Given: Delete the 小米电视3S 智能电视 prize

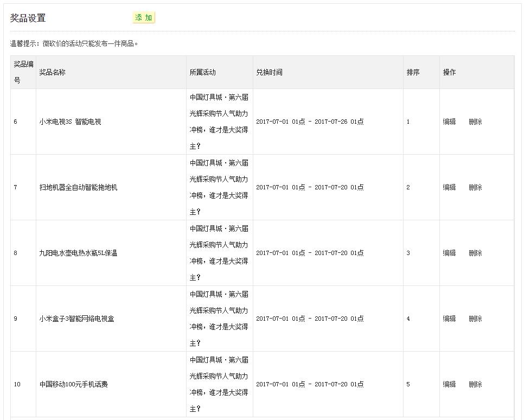Looking at the screenshot, I should (x=475, y=122).
